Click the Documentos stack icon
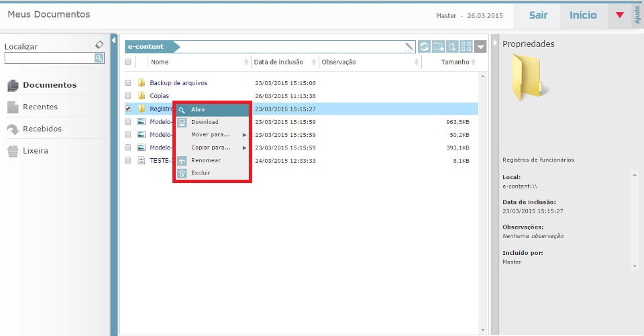Image resolution: width=644 pixels, height=336 pixels. pyautogui.click(x=13, y=85)
